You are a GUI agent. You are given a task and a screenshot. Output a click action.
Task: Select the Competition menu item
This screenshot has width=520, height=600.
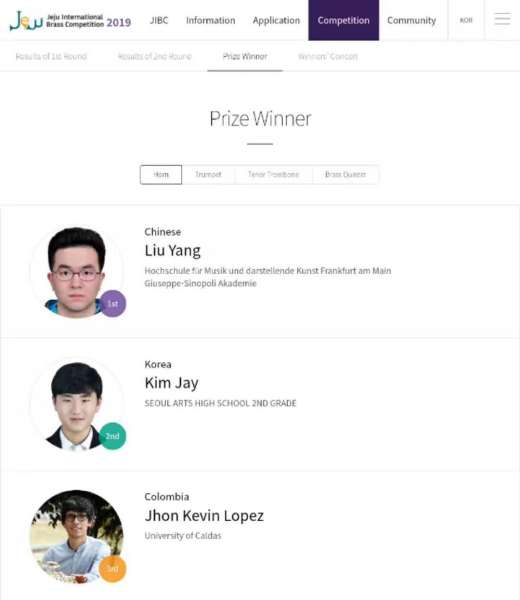point(344,20)
